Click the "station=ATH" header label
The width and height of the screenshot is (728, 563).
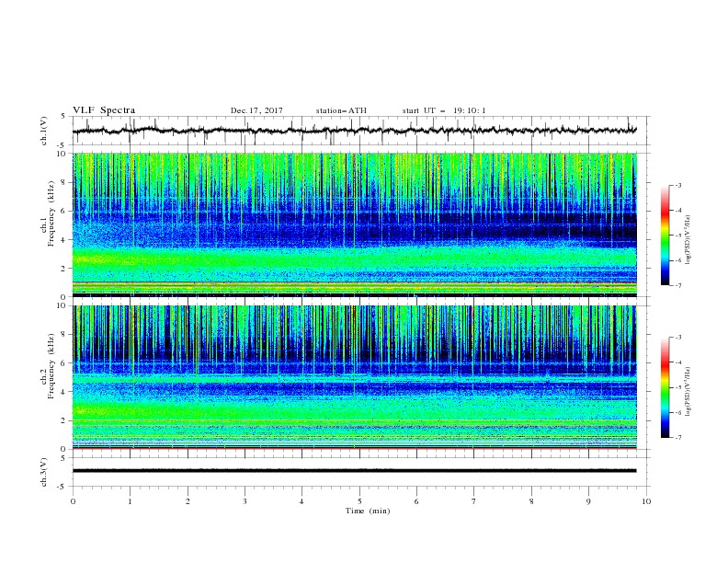point(341,110)
